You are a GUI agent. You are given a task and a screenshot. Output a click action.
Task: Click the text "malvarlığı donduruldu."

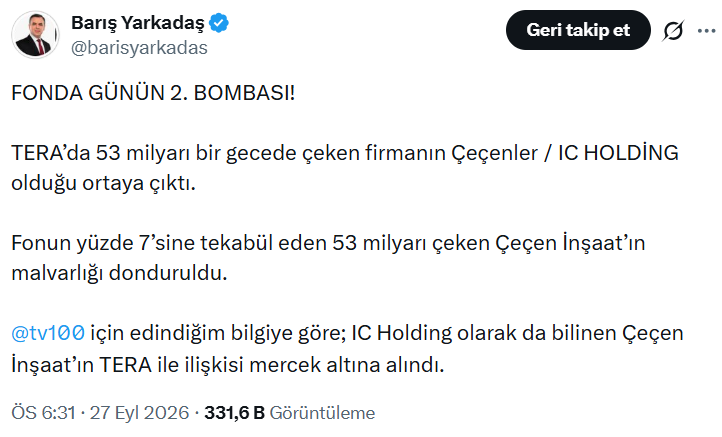pyautogui.click(x=119, y=273)
